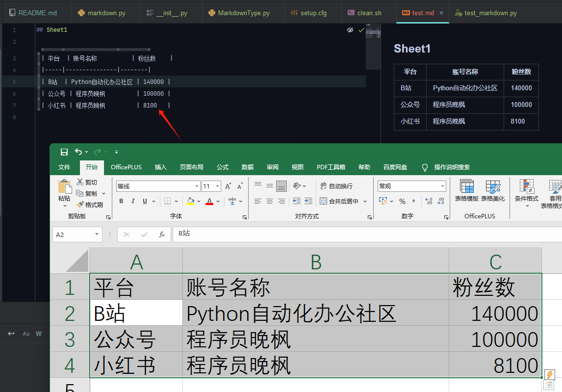Click 自动换行 wrap text button
The width and height of the screenshot is (562, 392).
[x=336, y=186]
